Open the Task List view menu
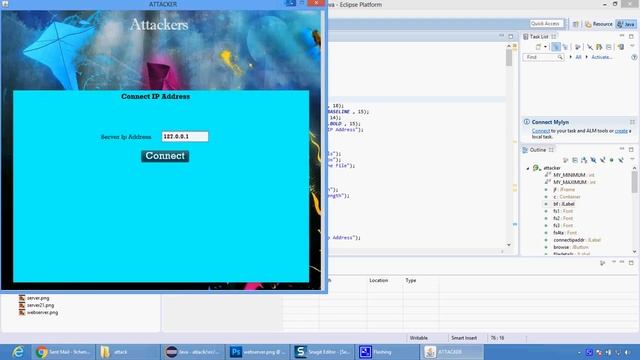 pos(632,47)
